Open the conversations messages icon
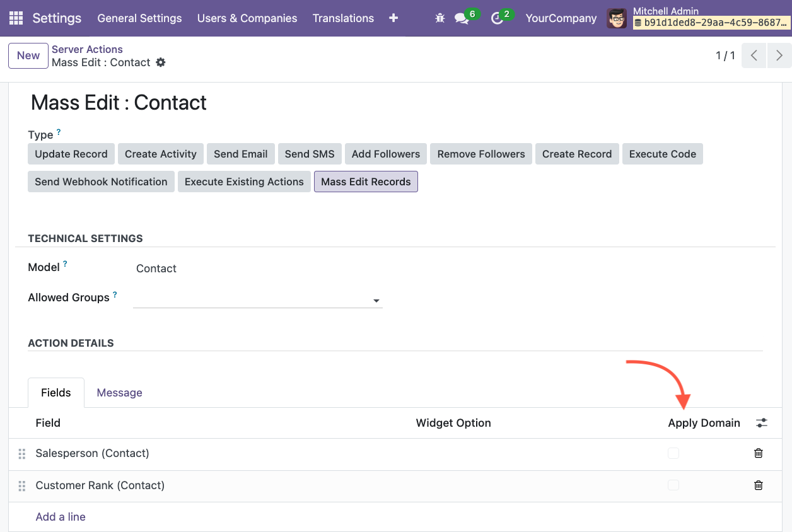Screen dimensions: 792x532 tap(462, 18)
